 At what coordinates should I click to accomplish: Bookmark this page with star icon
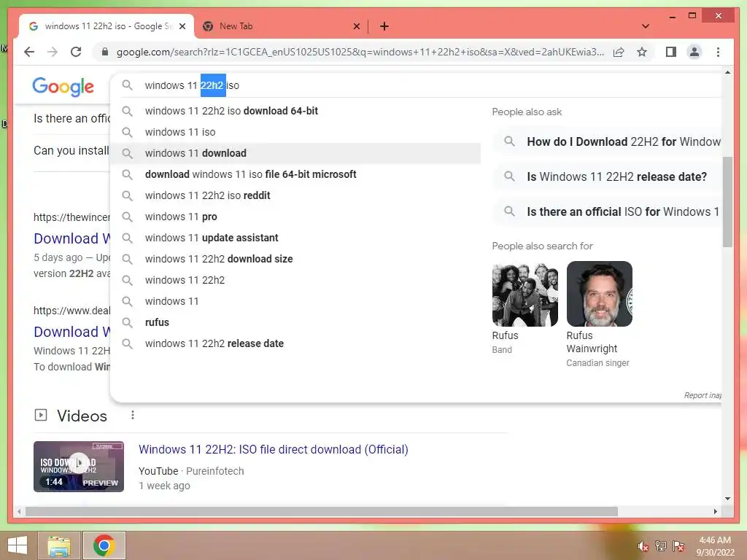point(642,52)
